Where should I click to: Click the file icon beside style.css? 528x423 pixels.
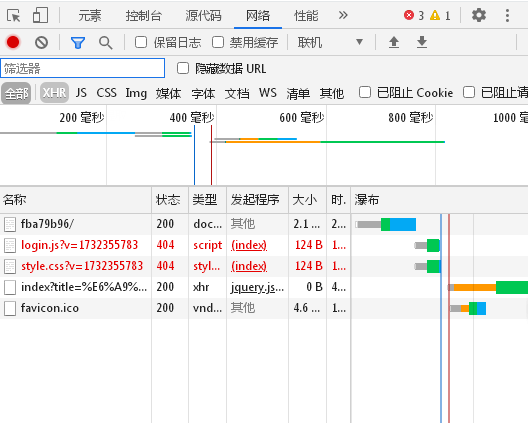10,266
